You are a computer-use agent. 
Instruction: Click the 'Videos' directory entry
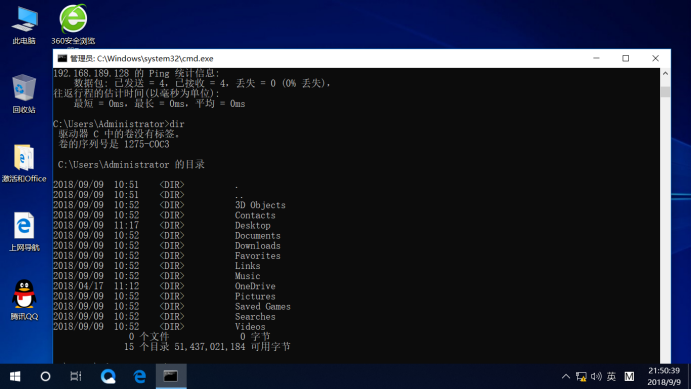pos(250,327)
